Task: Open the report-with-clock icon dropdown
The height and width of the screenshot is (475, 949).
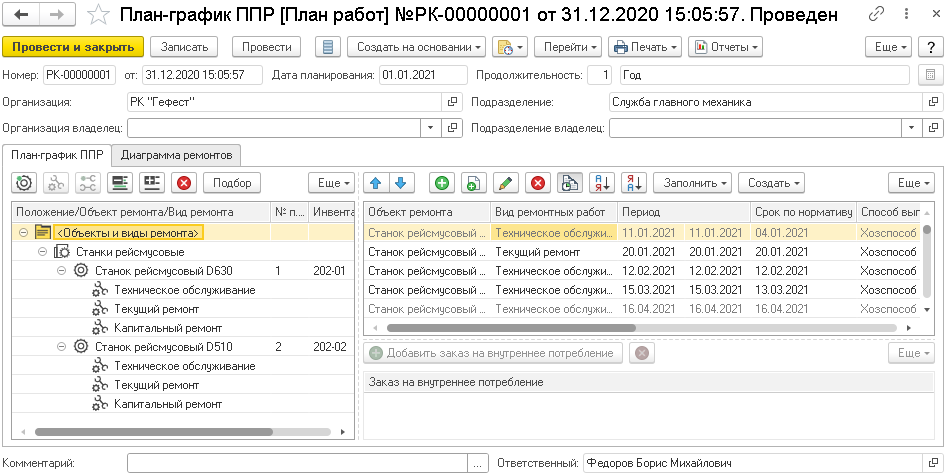Action: click(510, 47)
